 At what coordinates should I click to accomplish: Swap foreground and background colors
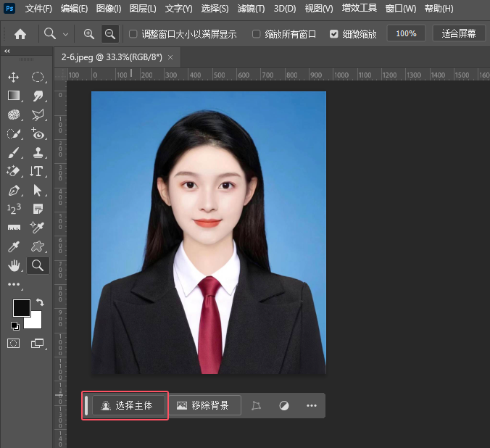tap(39, 302)
